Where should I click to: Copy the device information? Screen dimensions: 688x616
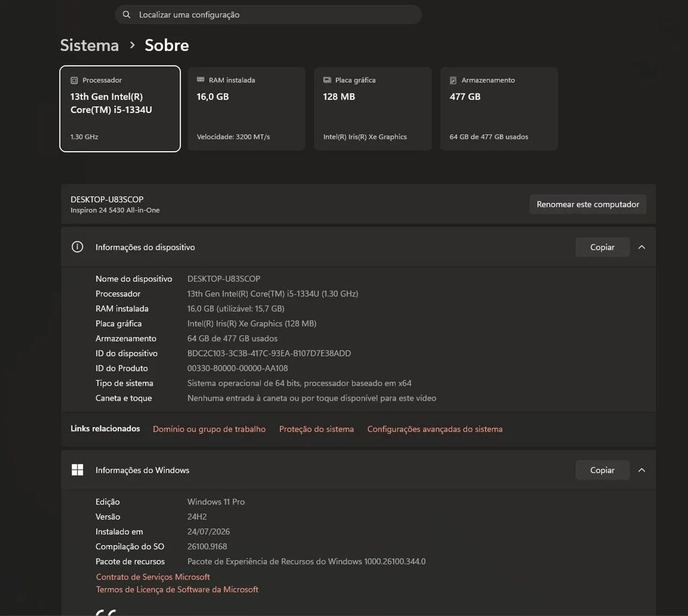pos(602,247)
